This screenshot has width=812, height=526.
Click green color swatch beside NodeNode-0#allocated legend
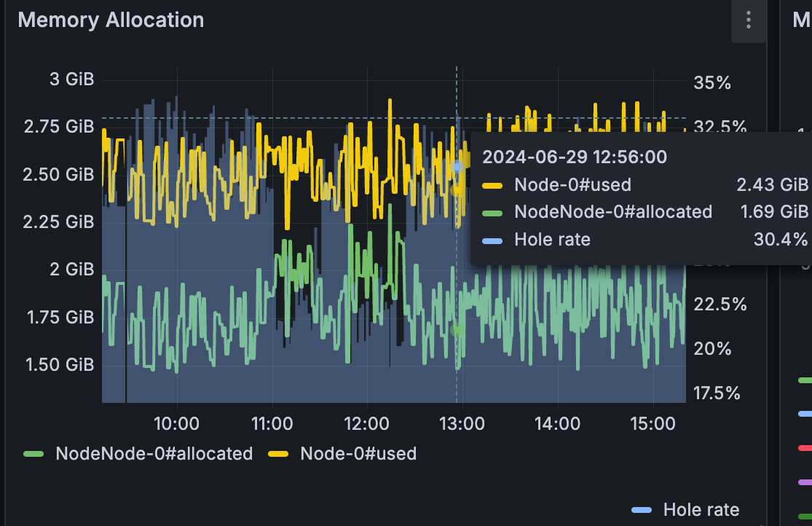(33, 454)
